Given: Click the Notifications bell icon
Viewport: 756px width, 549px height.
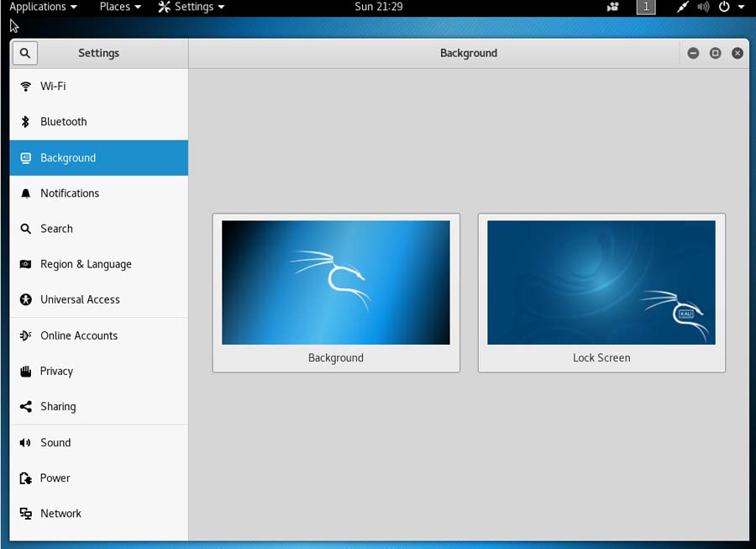Looking at the screenshot, I should click(x=25, y=193).
